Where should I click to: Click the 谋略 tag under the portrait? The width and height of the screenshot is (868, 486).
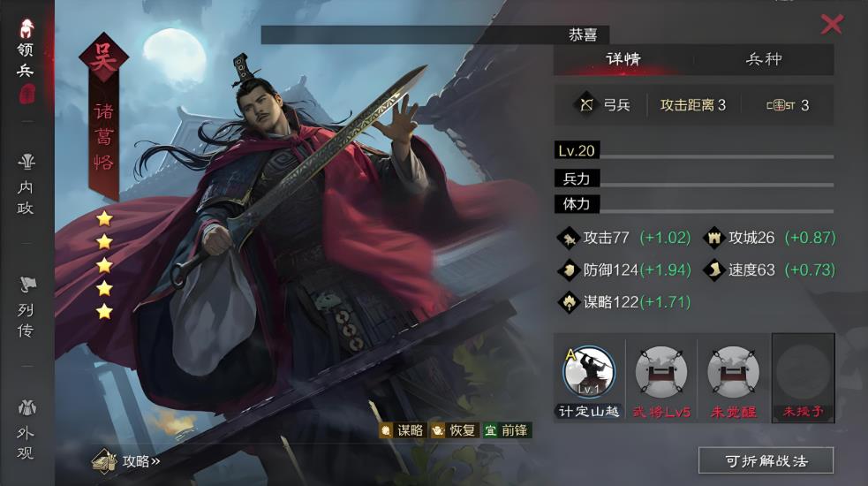click(x=403, y=430)
